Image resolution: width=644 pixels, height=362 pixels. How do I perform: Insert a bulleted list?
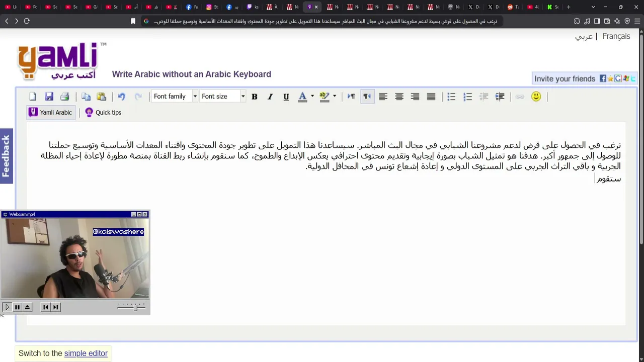(x=451, y=97)
